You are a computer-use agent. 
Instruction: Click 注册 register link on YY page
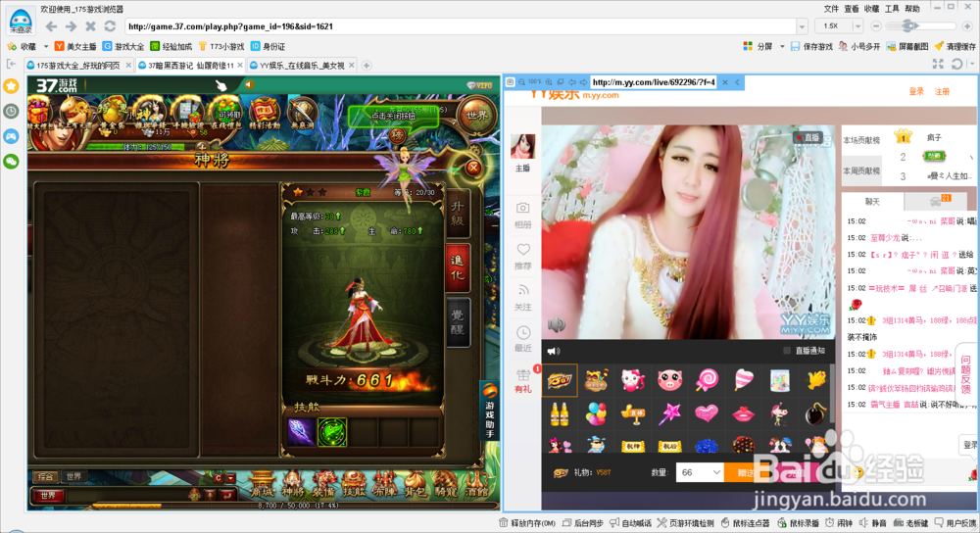(x=942, y=92)
